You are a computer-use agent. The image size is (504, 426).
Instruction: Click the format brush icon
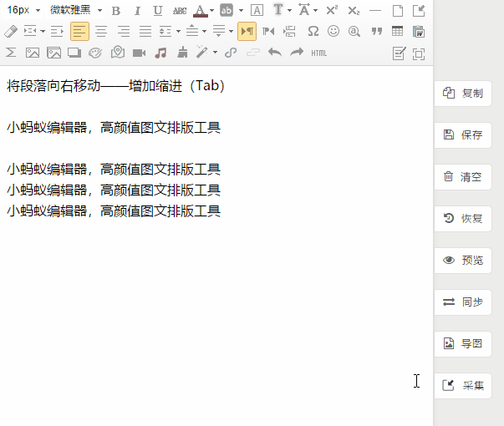click(182, 53)
